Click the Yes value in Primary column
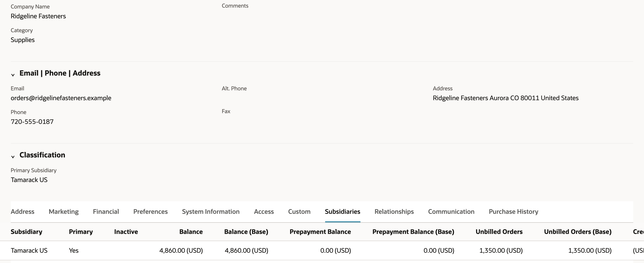 [74, 250]
